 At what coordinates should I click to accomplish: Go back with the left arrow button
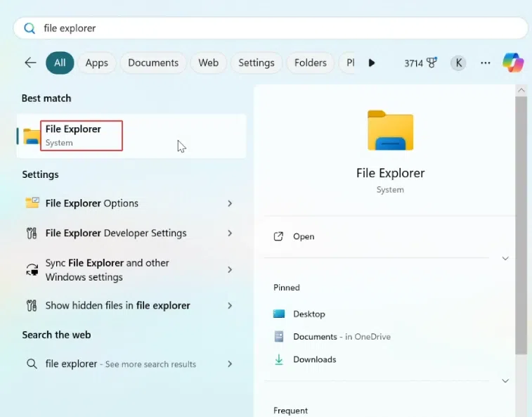point(30,63)
